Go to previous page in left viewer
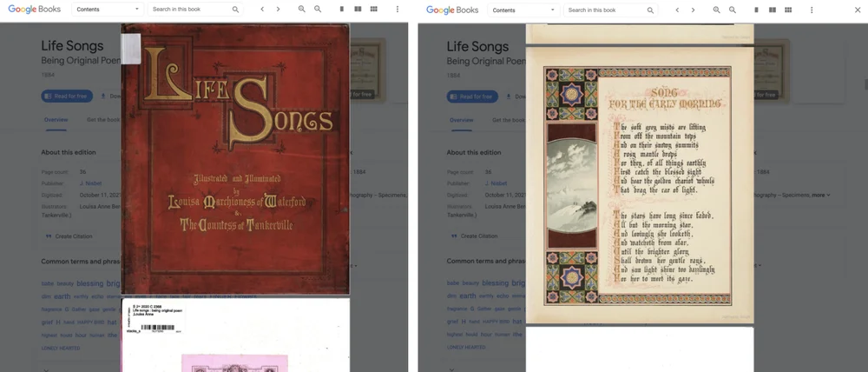 tap(262, 10)
